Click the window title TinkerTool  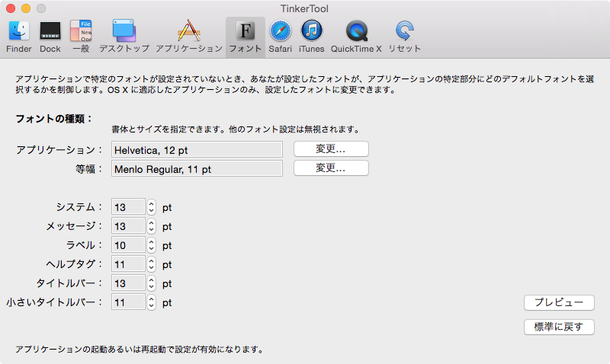tap(304, 8)
